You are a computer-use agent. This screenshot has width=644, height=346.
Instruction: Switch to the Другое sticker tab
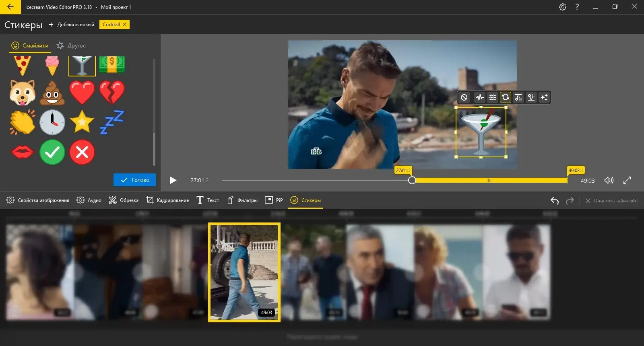71,45
